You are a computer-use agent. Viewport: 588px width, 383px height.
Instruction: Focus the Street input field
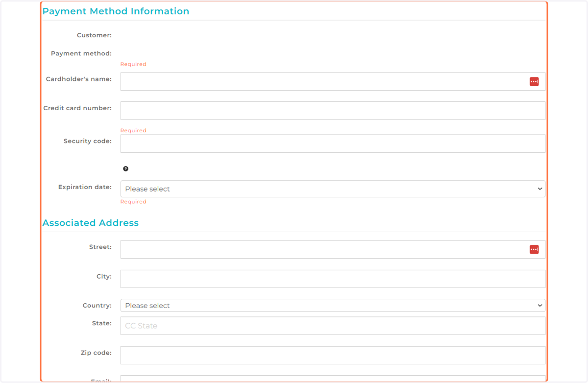click(x=333, y=249)
